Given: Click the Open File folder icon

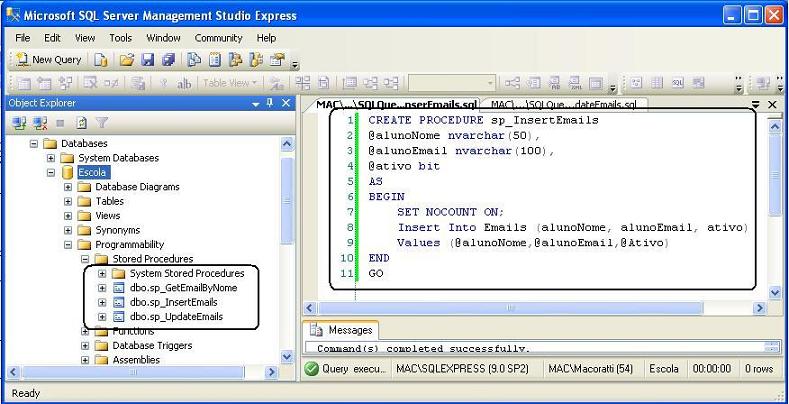Looking at the screenshot, I should pyautogui.click(x=127, y=60).
